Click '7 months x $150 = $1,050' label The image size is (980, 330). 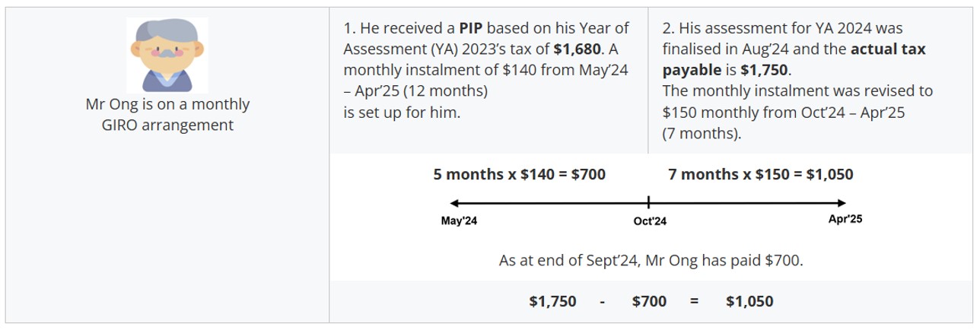tap(761, 174)
